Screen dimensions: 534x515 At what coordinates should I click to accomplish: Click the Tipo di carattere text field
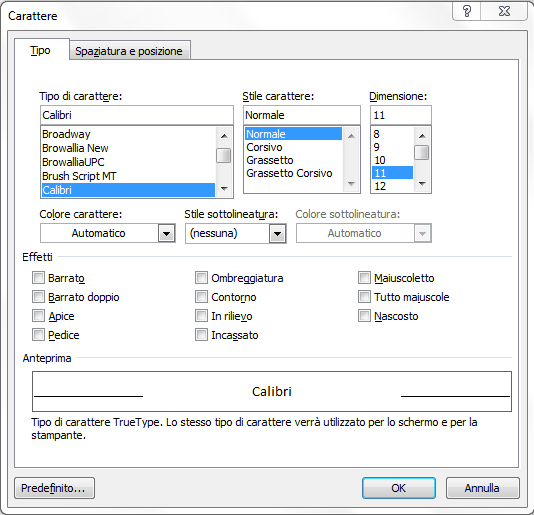137,115
